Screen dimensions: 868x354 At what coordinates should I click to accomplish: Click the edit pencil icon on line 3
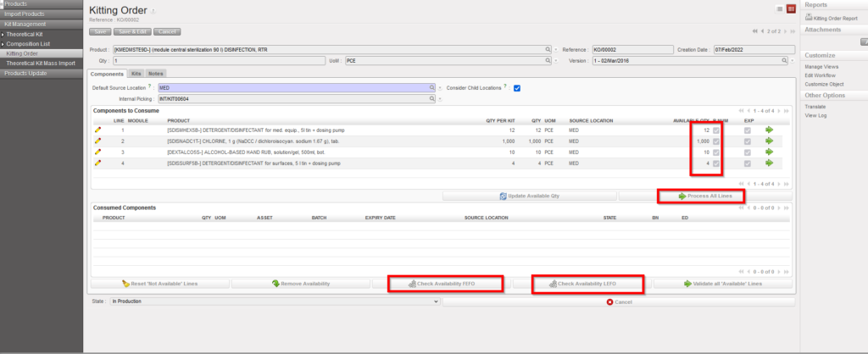(98, 152)
